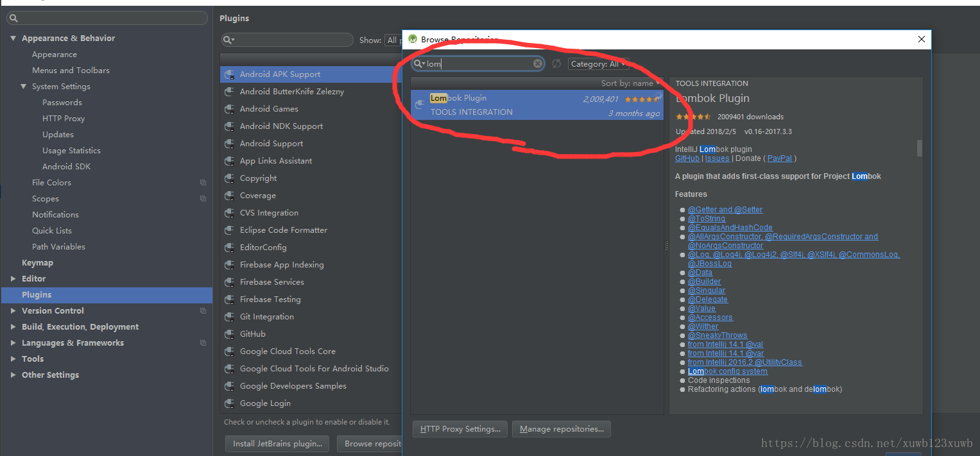Open Menus and Toolbars settings

click(x=71, y=71)
